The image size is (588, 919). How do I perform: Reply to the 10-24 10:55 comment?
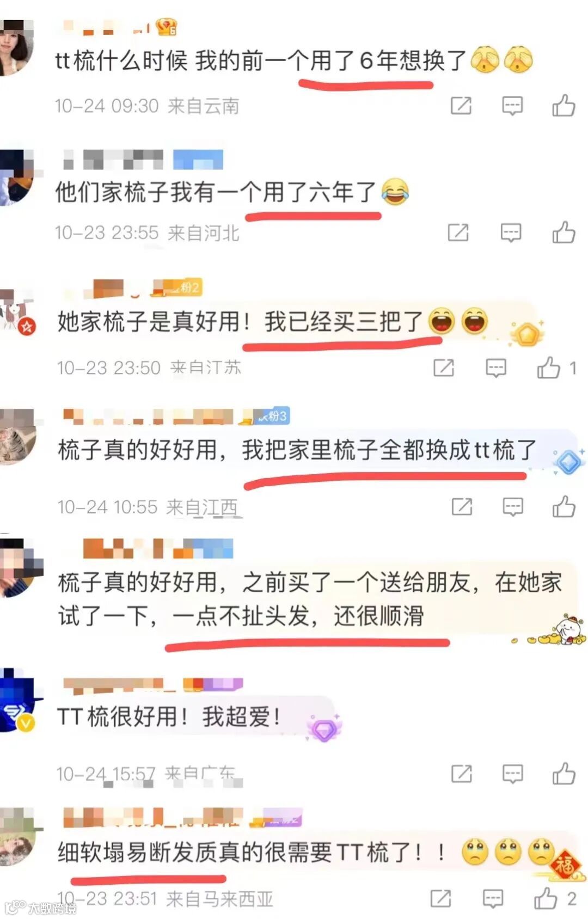513,507
